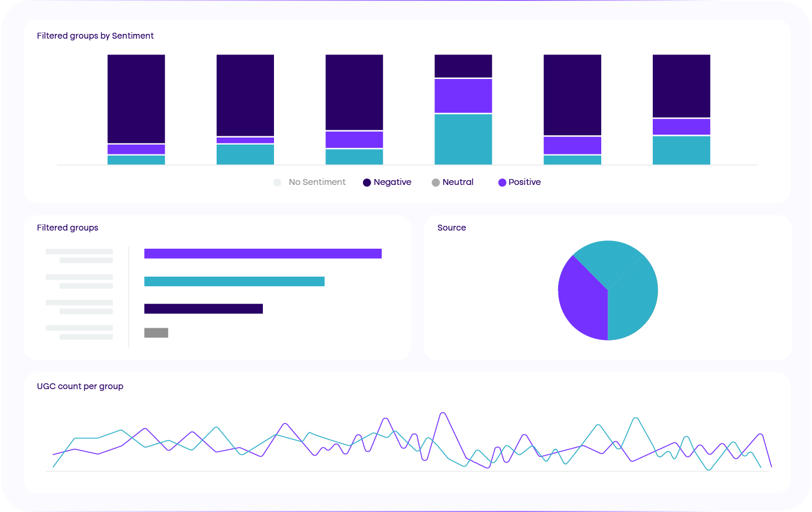This screenshot has width=812, height=512.
Task: Click the teal segment of the last stacked bar
Action: 681,150
